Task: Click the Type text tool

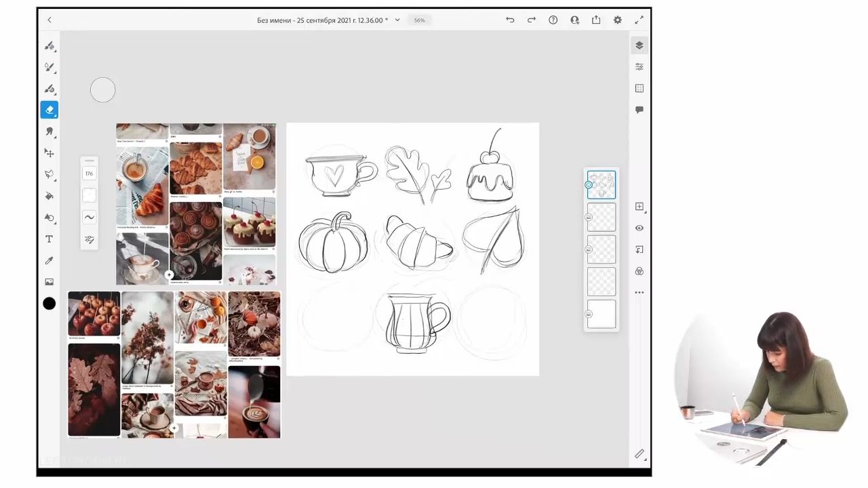Action: pyautogui.click(x=50, y=239)
